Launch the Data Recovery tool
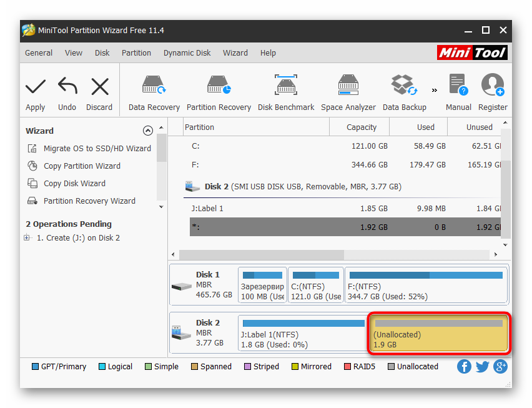 (154, 86)
